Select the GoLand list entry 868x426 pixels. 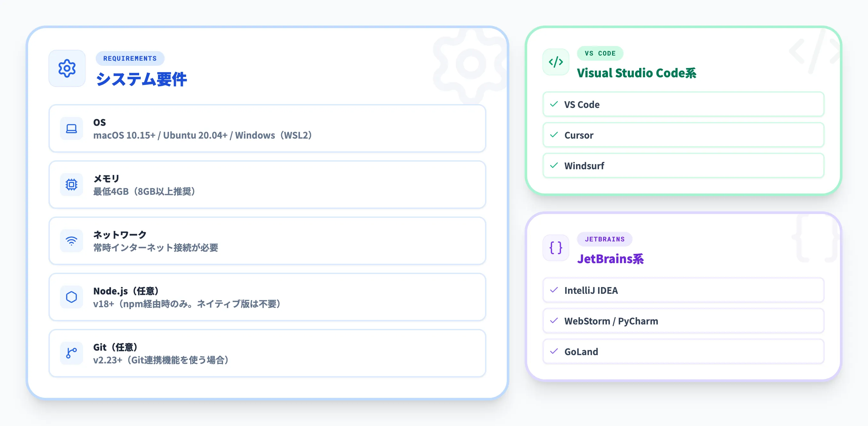(683, 352)
